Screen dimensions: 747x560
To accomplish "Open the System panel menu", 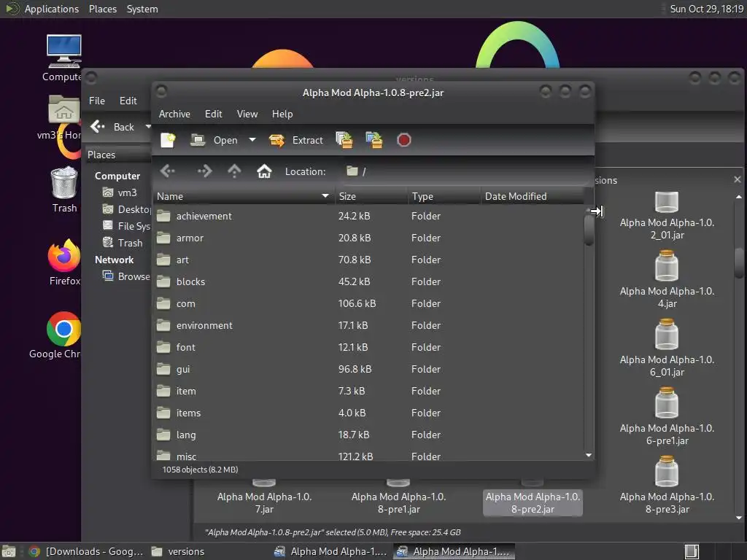I will [x=142, y=9].
